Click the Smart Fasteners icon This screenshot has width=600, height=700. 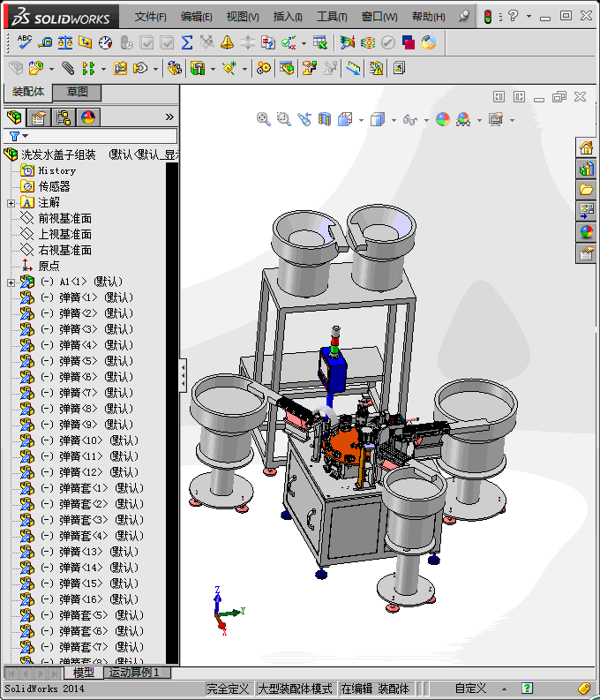coord(120,68)
